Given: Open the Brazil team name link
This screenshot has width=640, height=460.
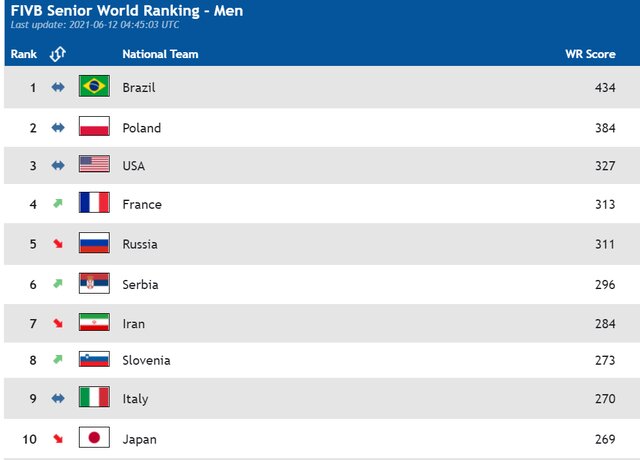Looking at the screenshot, I should pos(139,87).
